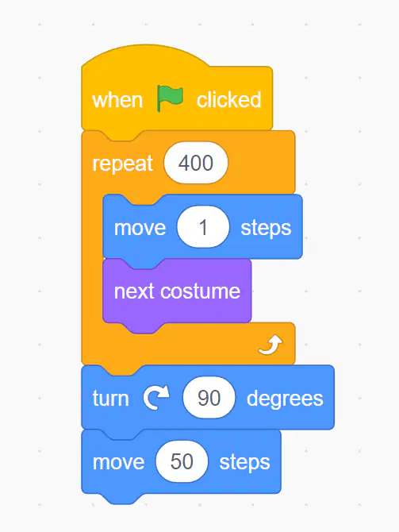Screen dimensions: 399x532
Task: Click the loop arrow icon in repeat block
Action: tap(270, 345)
